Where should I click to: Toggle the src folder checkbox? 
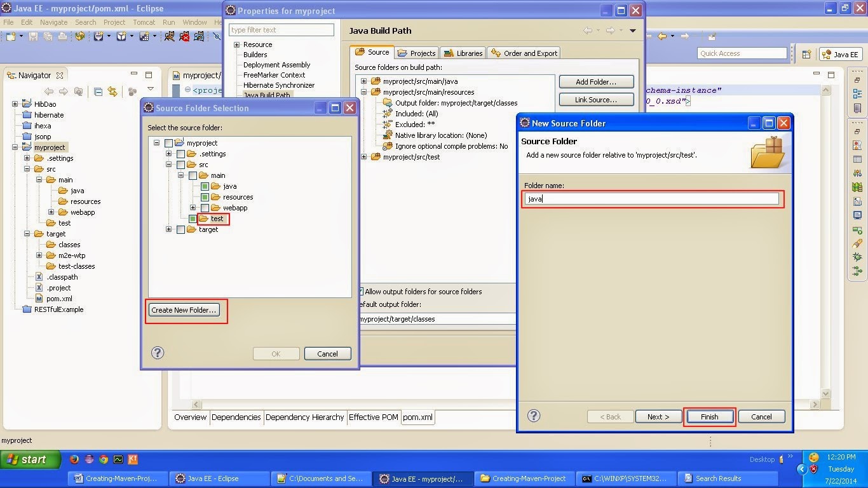point(180,165)
